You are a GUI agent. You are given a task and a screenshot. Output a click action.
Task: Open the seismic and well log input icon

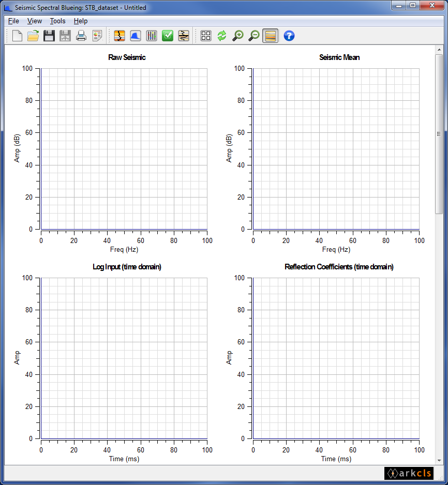(x=120, y=36)
